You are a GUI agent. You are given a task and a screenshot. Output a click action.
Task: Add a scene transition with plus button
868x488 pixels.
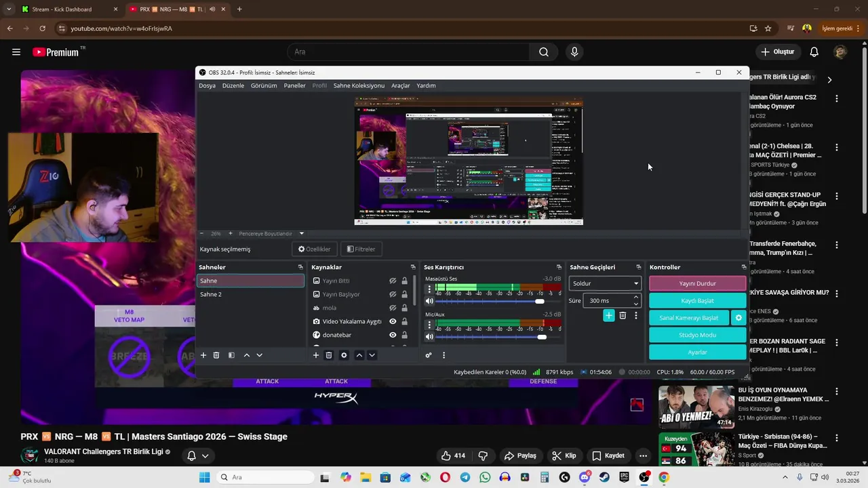609,315
